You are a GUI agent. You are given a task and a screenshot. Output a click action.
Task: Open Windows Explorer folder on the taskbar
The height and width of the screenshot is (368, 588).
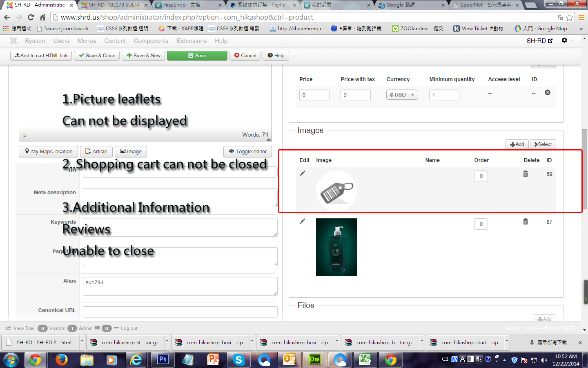click(87, 360)
